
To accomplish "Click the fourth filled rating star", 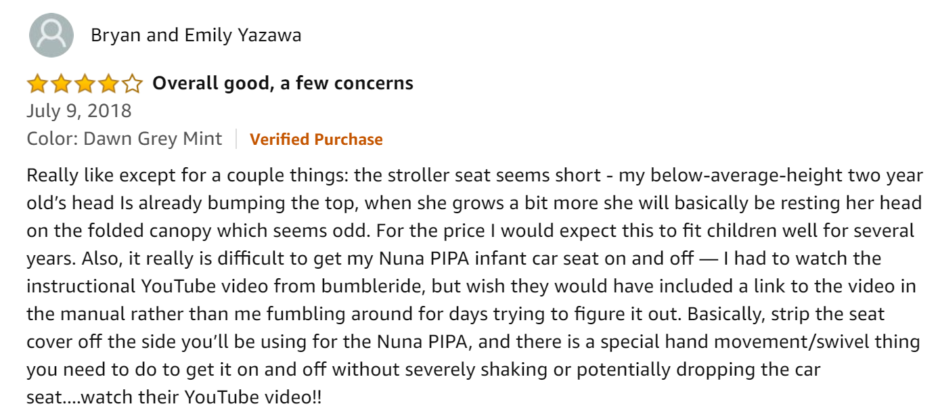I will [108, 83].
